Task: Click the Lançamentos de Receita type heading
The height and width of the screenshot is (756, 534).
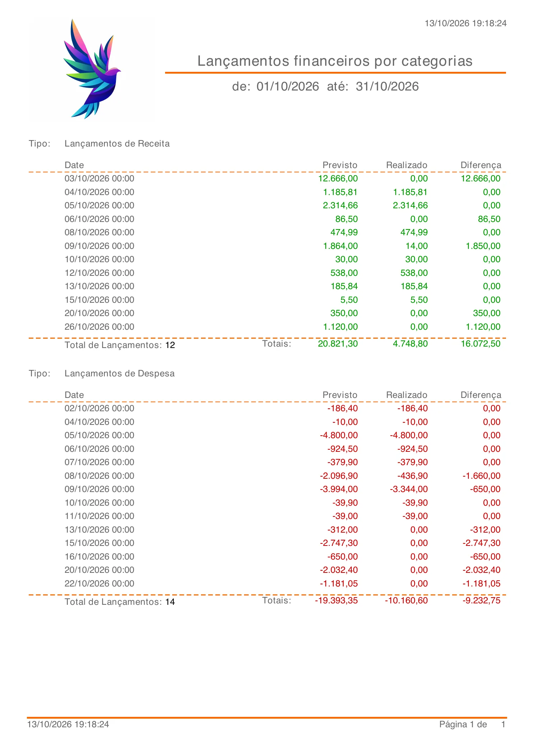Action: (117, 144)
